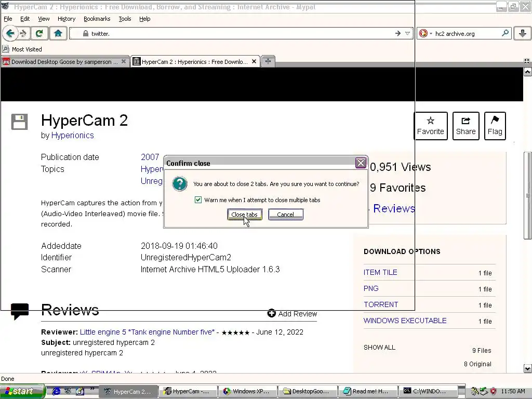Download the WINDOWS EXECUTABLE file

point(405,321)
